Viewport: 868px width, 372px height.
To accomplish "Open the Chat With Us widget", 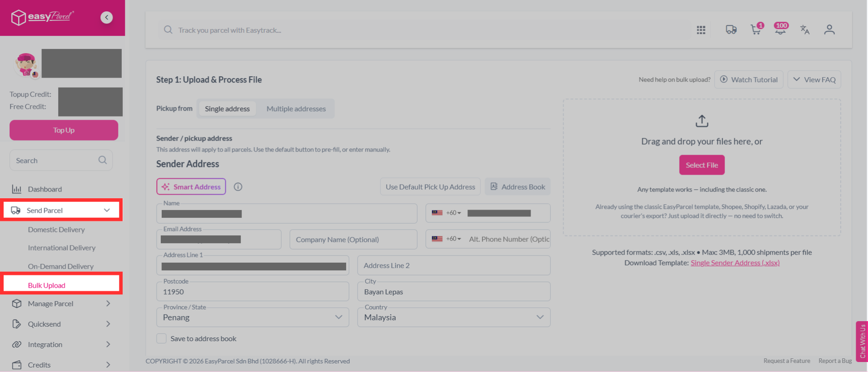I will (862, 341).
